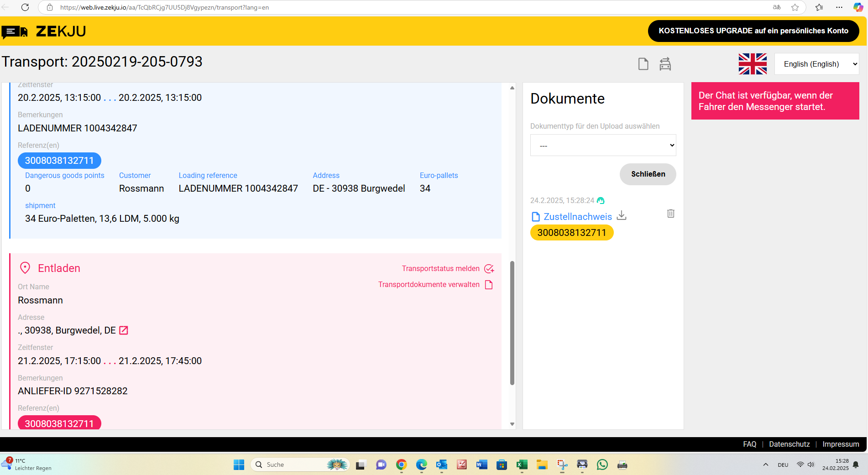Screen dimensions: 868x475
Task: Open Word from the taskbar
Action: click(x=481, y=465)
